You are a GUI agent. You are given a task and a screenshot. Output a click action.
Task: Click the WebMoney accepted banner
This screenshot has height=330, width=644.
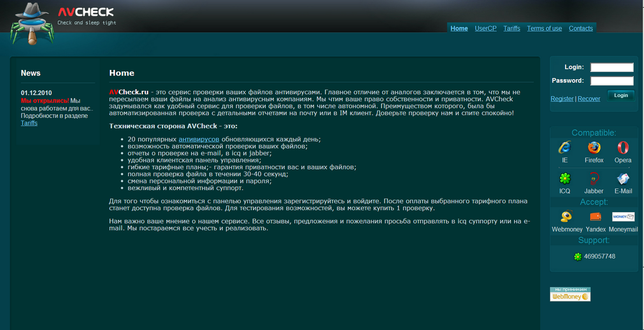(x=570, y=294)
